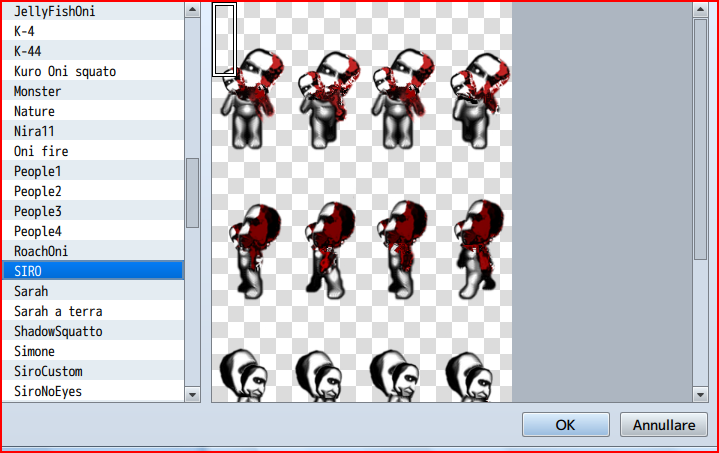The image size is (719, 453).
Task: Select the Simone entry
Action: pyautogui.click(x=93, y=351)
